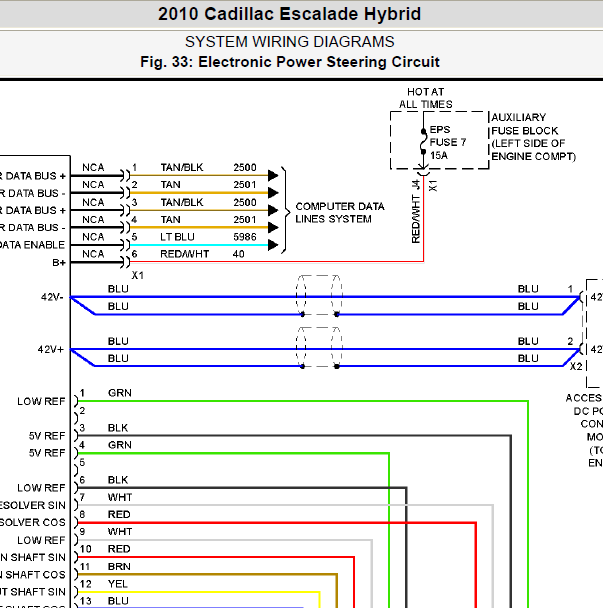
Task: Select the "TAN/BLK" label on pin 3
Action: click(182, 202)
